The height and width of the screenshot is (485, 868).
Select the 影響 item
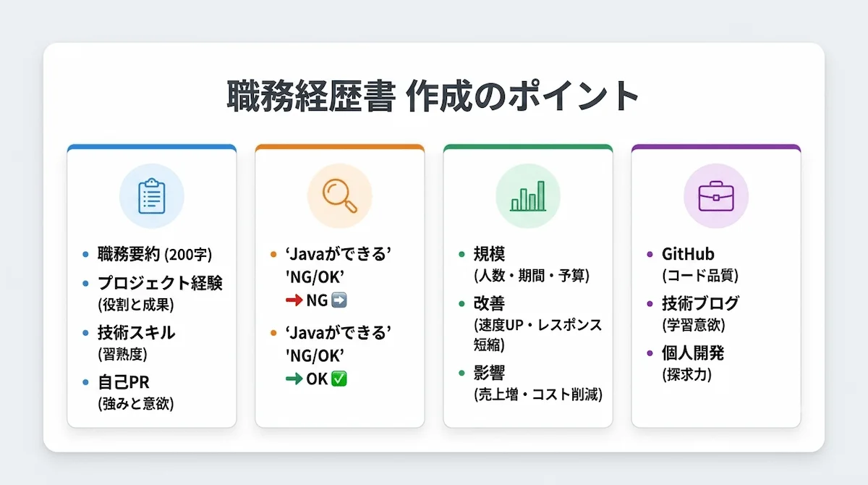tap(490, 373)
